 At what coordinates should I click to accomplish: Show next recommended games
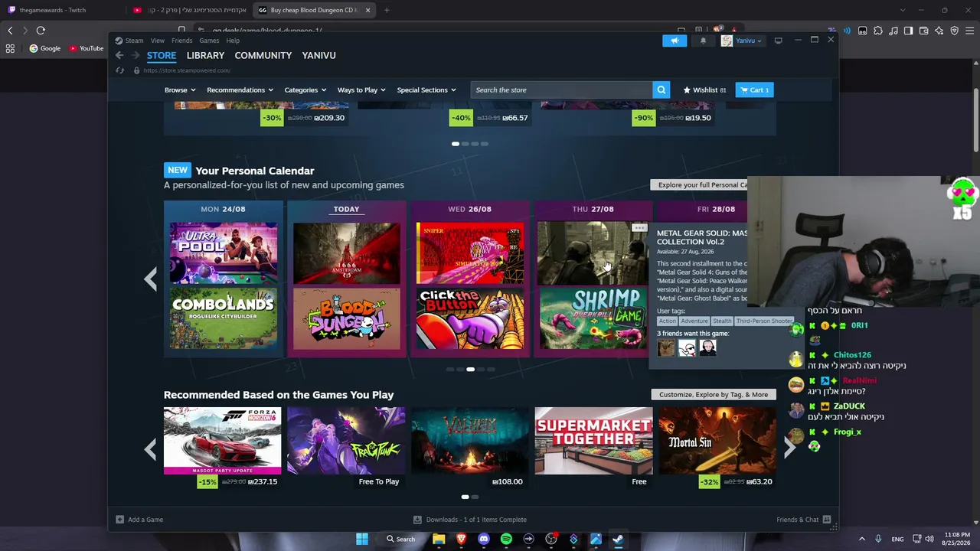[x=789, y=449]
